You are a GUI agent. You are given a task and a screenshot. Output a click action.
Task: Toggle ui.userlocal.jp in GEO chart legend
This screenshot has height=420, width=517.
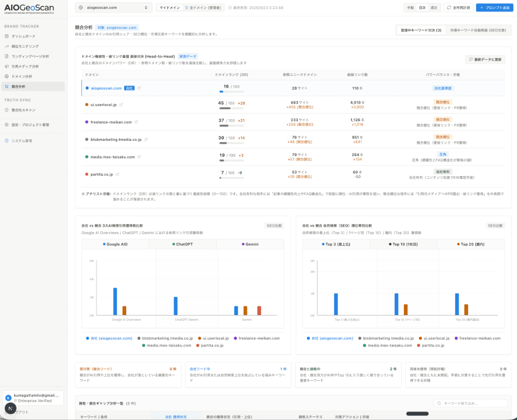coord(214,338)
